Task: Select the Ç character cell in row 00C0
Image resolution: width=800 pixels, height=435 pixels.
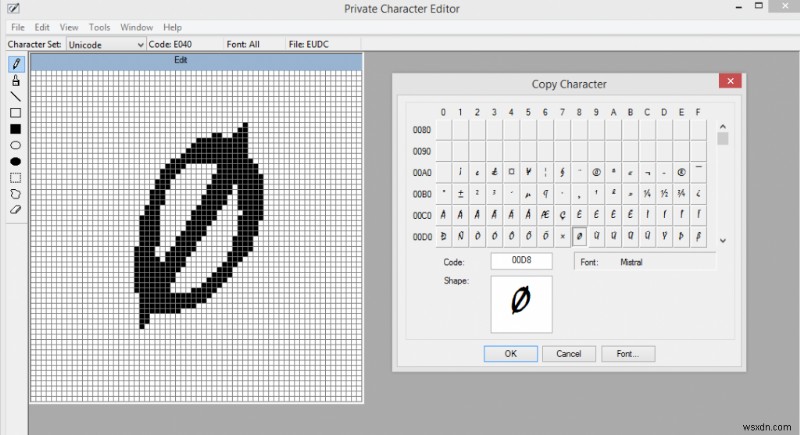Action: 562,215
